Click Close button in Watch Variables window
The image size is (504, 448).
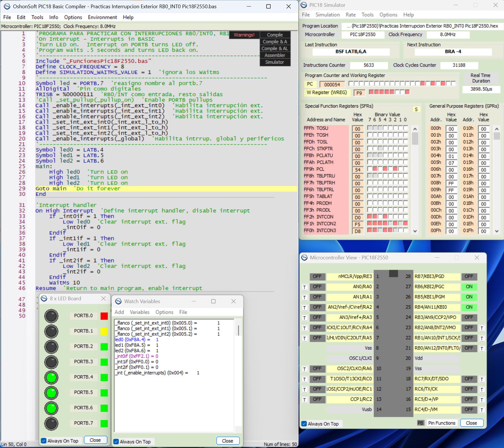[228, 441]
